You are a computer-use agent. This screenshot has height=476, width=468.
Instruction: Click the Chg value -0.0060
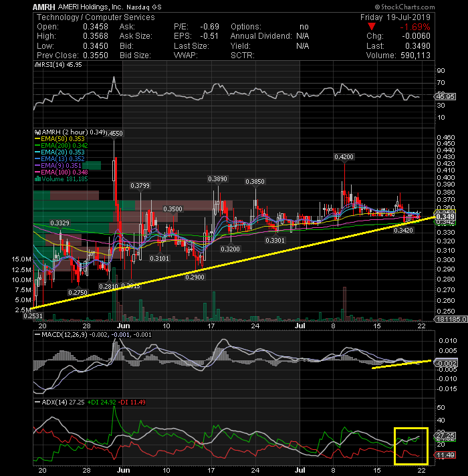click(416, 36)
